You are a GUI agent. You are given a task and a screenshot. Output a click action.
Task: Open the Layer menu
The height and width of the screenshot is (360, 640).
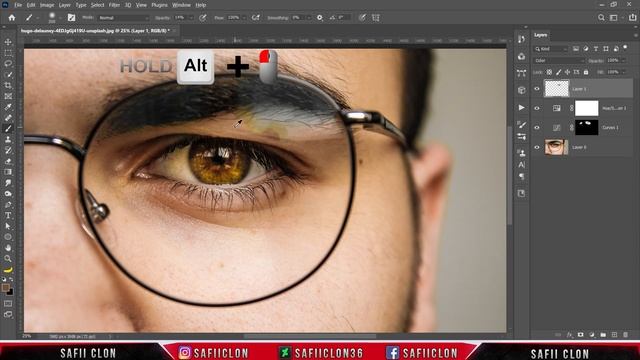click(64, 5)
